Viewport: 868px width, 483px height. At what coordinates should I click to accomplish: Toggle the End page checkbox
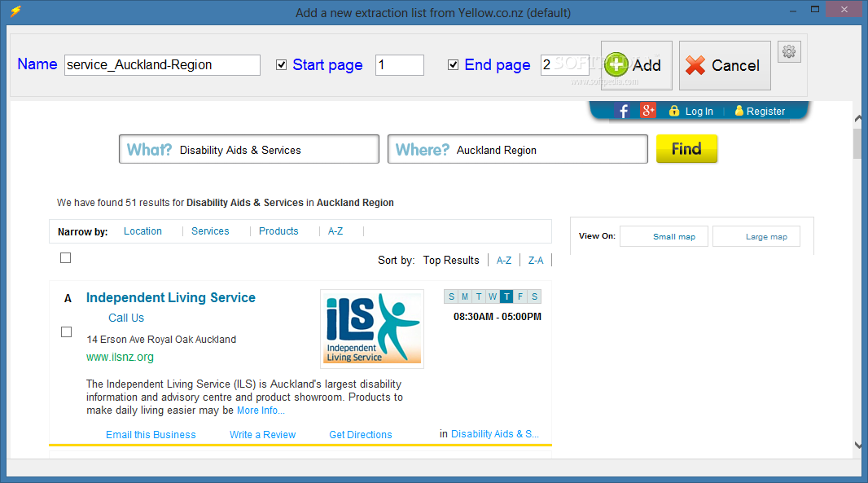pos(453,65)
